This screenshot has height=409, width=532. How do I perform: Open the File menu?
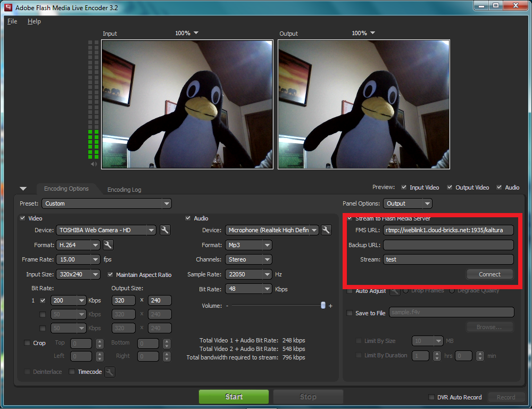(x=12, y=21)
